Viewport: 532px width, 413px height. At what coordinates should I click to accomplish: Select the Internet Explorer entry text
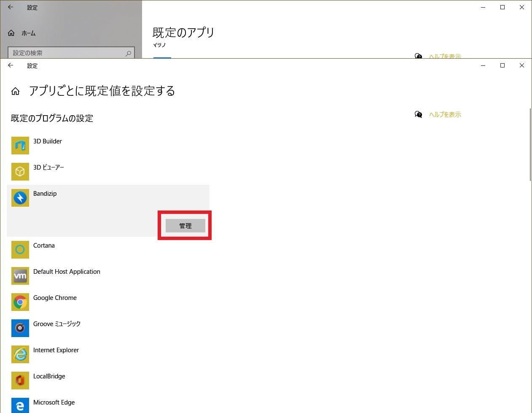56,350
